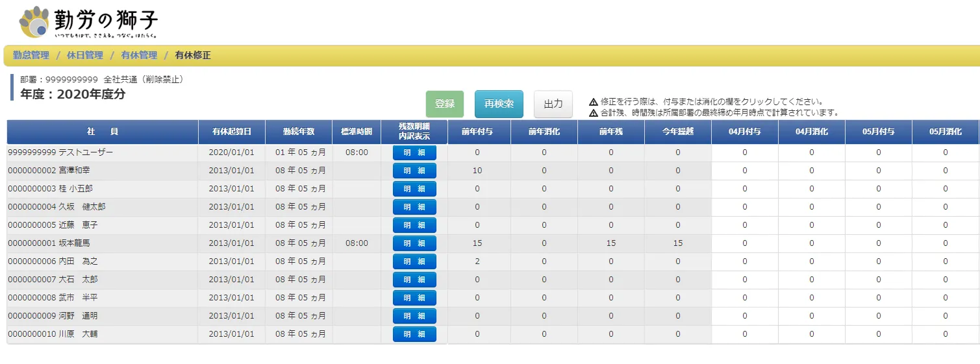Screen dimensions: 980x364
Task: Click the 有休起算日 column header
Action: tap(232, 132)
